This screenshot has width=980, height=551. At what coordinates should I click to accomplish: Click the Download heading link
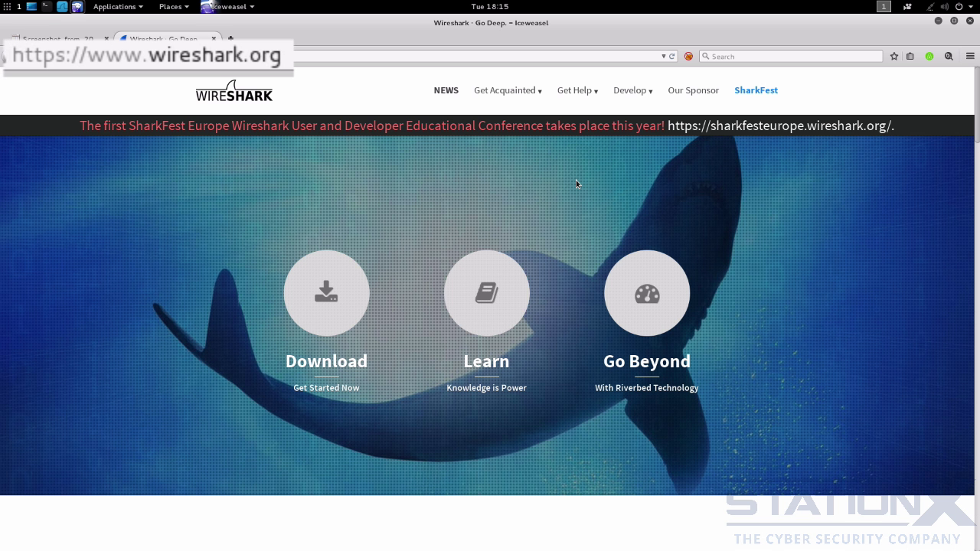326,361
